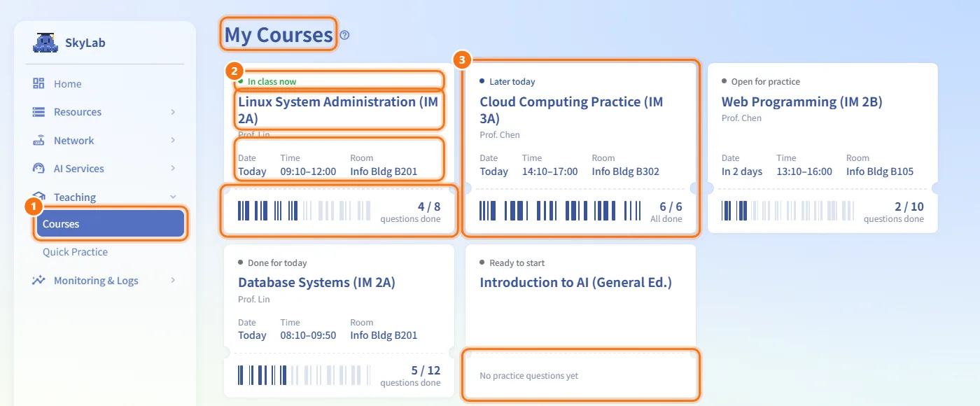Select the Courses menu item
The height and width of the screenshot is (406, 980).
(111, 224)
